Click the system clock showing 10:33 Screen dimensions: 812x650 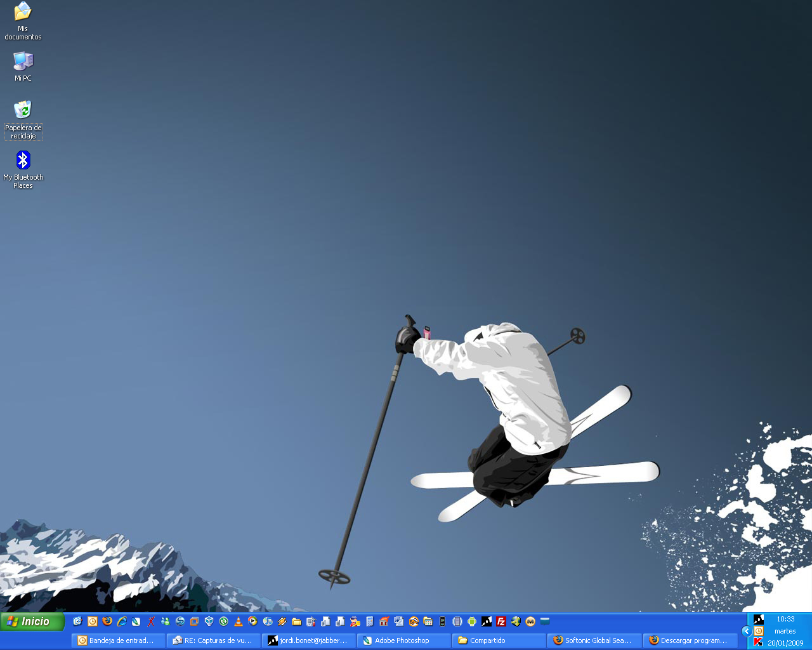pyautogui.click(x=785, y=619)
